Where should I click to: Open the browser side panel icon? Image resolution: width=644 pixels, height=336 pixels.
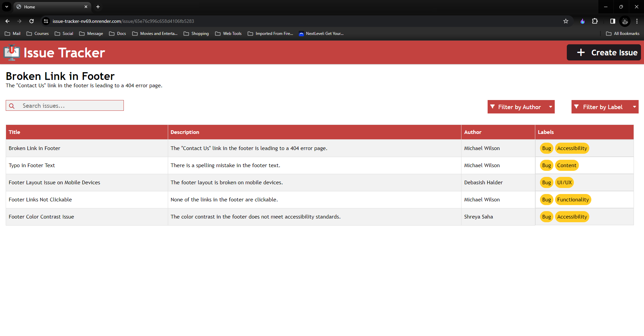(612, 21)
